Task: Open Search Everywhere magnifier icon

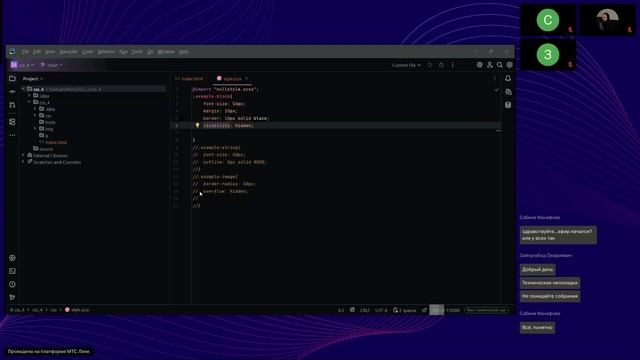Action: (x=500, y=65)
